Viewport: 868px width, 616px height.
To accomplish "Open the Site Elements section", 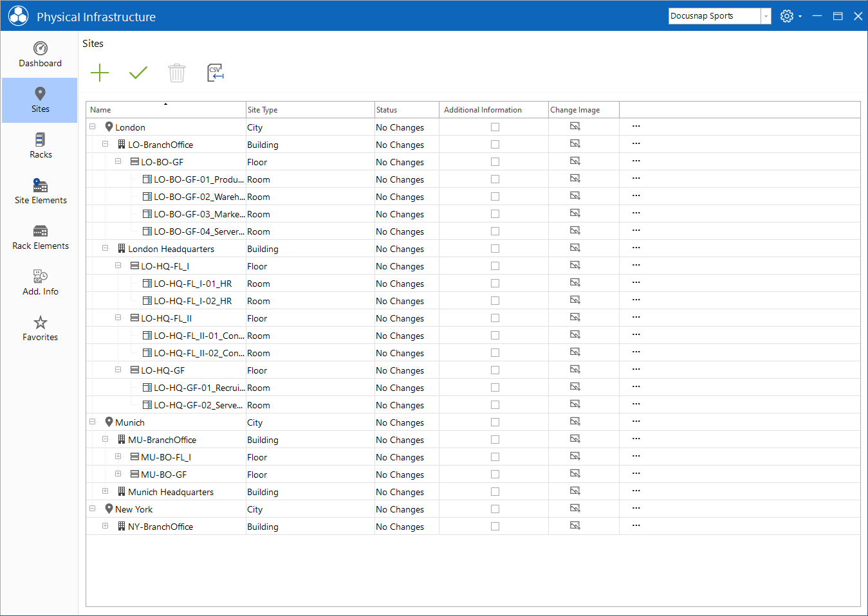I will (x=40, y=192).
